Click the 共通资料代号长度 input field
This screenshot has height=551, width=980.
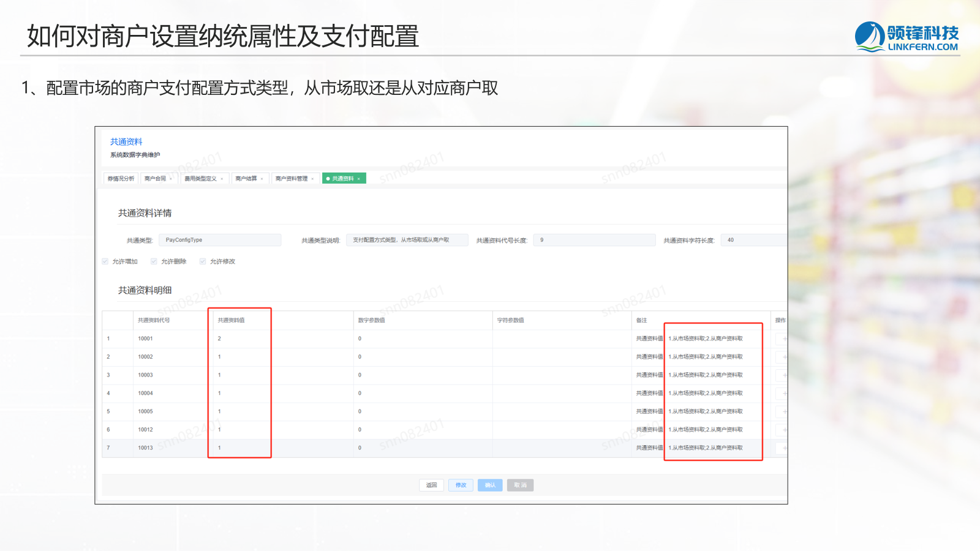click(594, 240)
